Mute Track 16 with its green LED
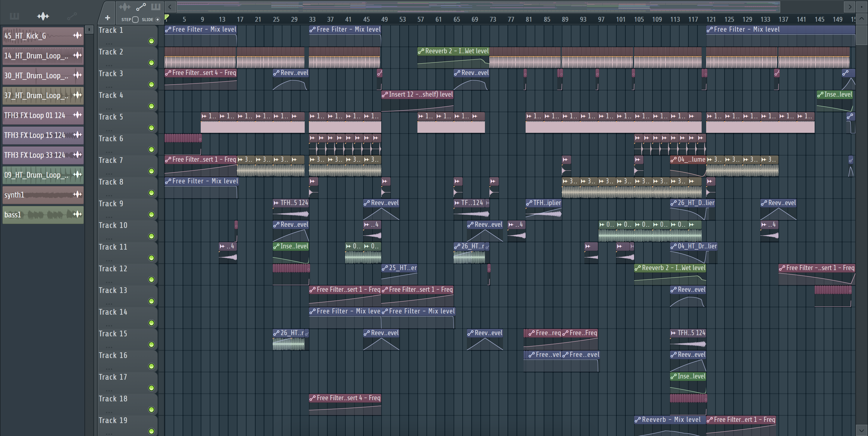The height and width of the screenshot is (436, 868). 152,366
